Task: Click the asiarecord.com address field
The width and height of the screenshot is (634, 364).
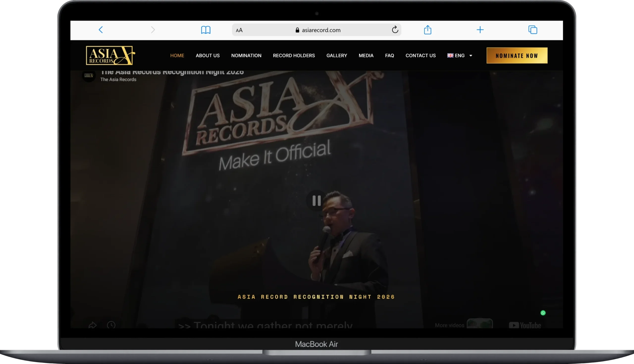Action: coord(317,30)
